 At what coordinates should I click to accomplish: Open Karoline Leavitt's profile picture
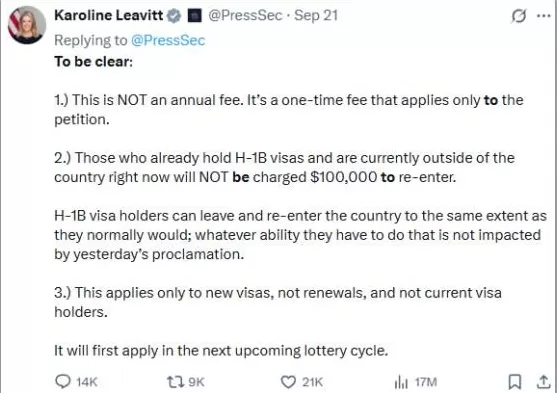[x=27, y=25]
